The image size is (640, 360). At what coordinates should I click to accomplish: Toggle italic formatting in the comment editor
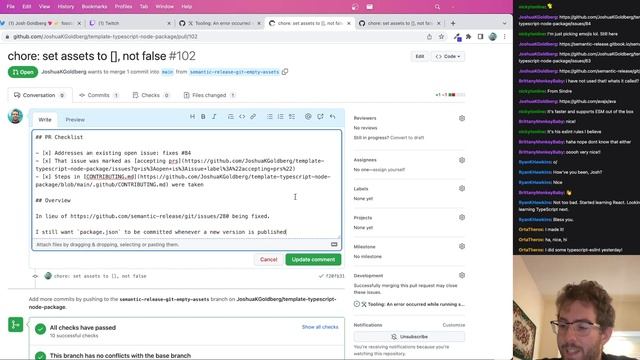click(214, 117)
